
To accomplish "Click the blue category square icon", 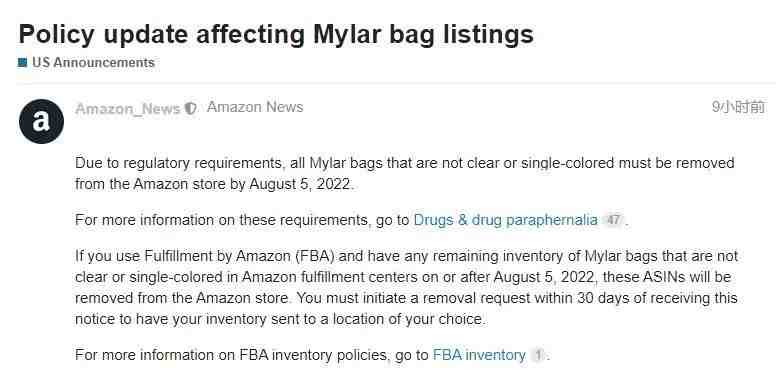I will (x=22, y=63).
